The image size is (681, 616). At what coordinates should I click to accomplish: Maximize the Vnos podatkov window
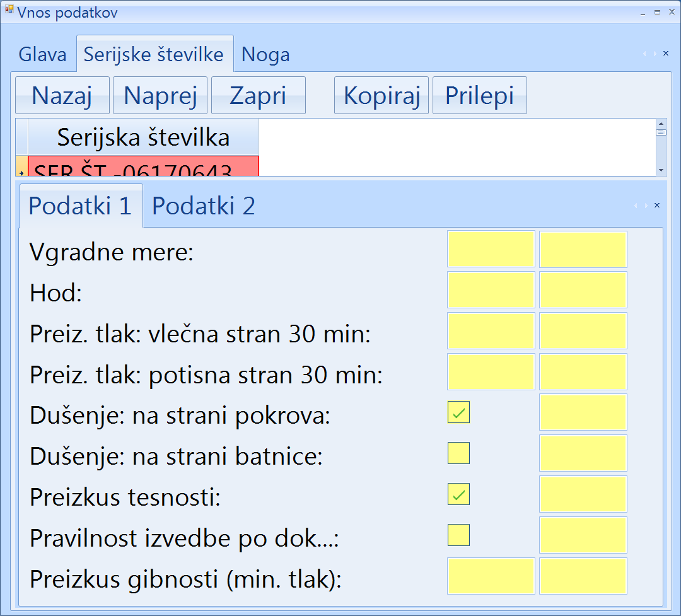[657, 12]
